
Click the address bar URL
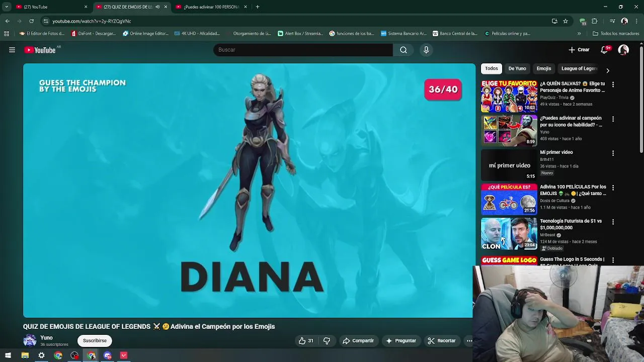coord(92,21)
